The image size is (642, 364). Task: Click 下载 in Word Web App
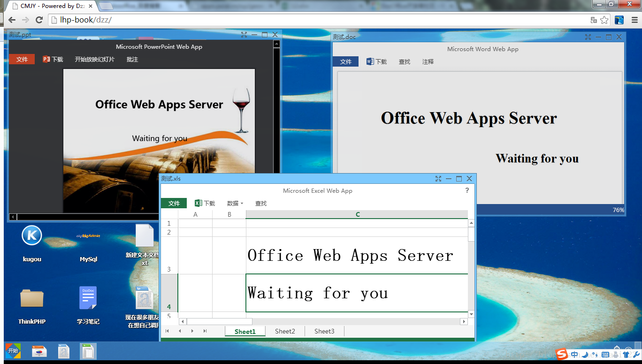pyautogui.click(x=377, y=61)
